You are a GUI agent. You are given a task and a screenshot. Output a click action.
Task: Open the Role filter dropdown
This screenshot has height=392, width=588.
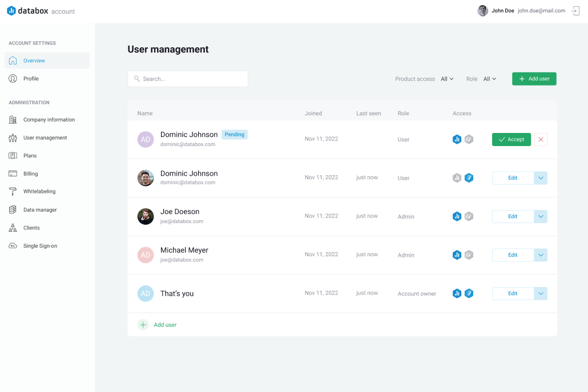[489, 79]
